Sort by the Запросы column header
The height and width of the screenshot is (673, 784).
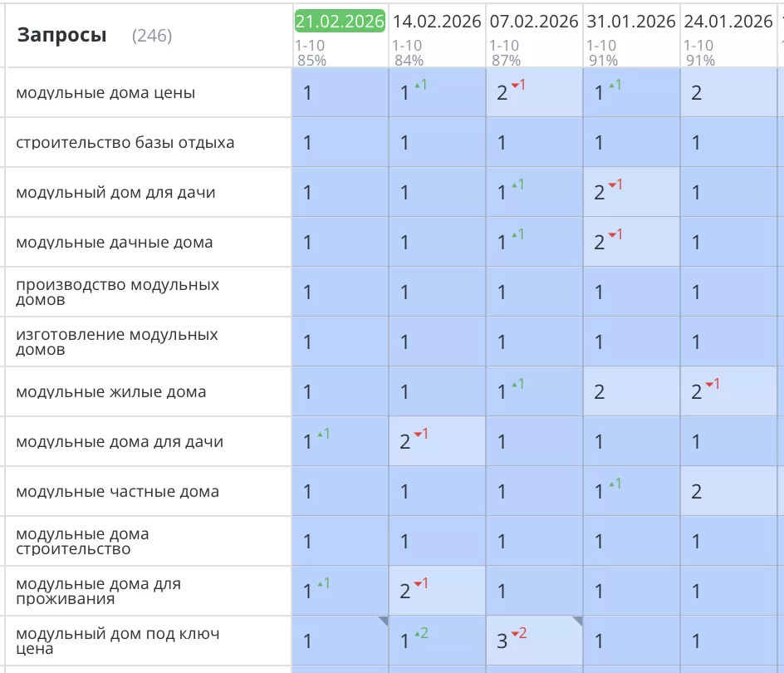pos(62,35)
